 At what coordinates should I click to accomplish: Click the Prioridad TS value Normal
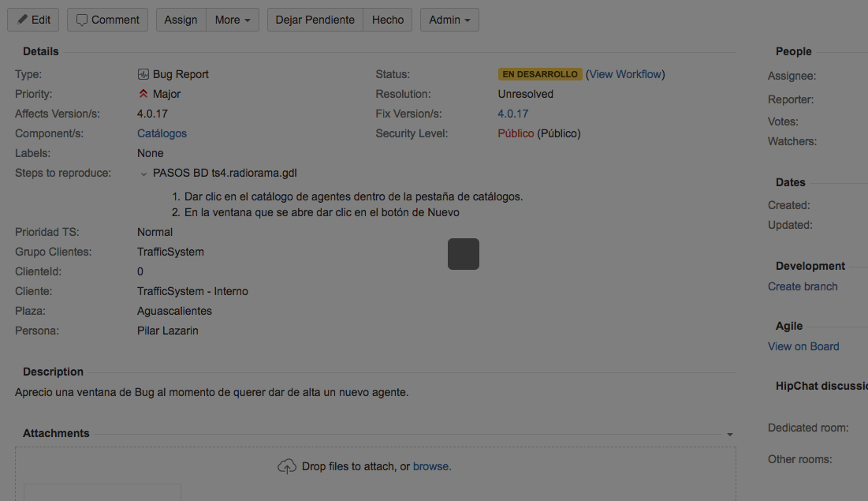click(155, 232)
